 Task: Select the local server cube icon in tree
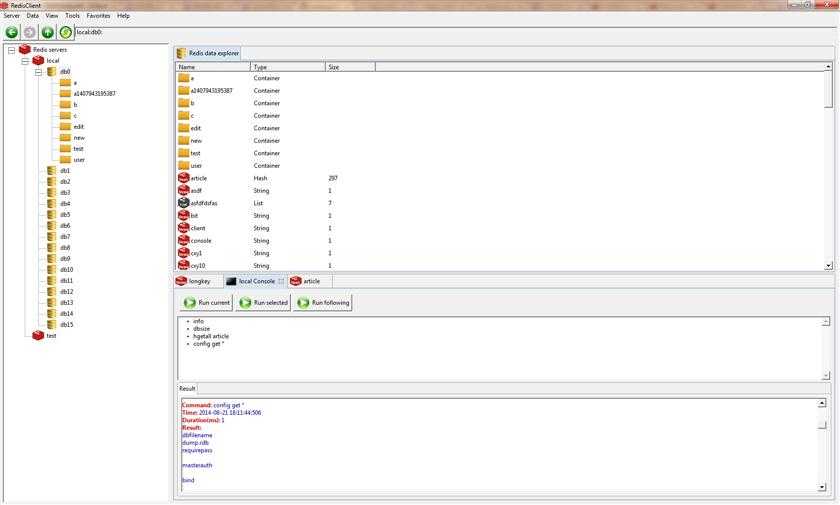click(38, 61)
